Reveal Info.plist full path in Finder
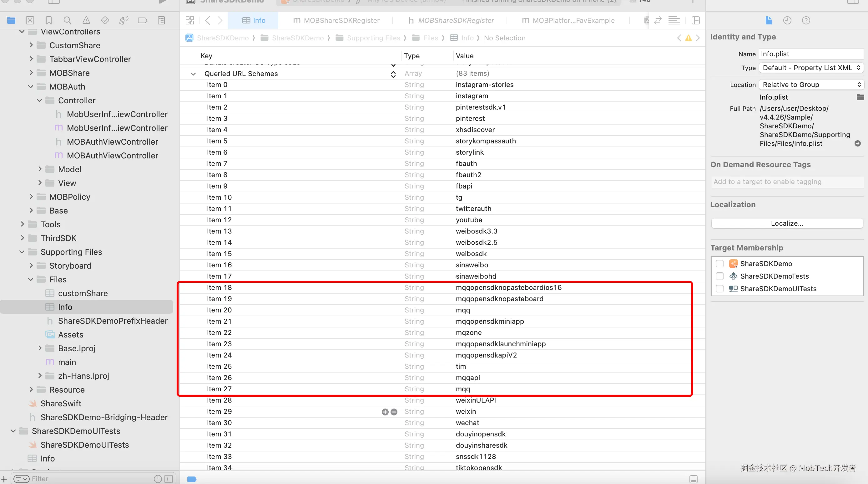868x484 pixels. coord(858,144)
